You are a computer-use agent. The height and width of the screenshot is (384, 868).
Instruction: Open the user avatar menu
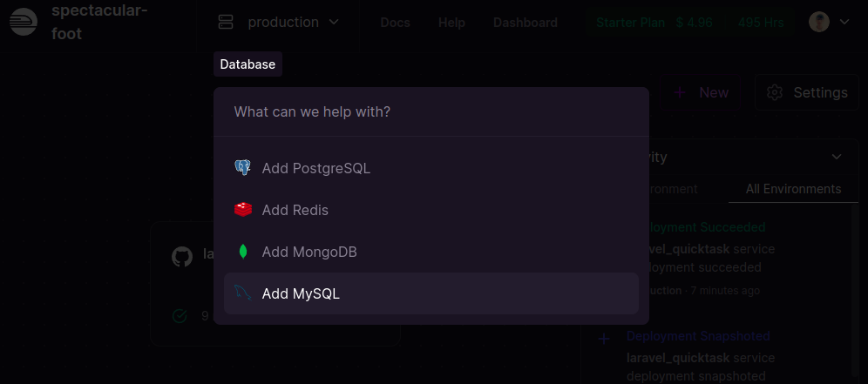tap(818, 22)
